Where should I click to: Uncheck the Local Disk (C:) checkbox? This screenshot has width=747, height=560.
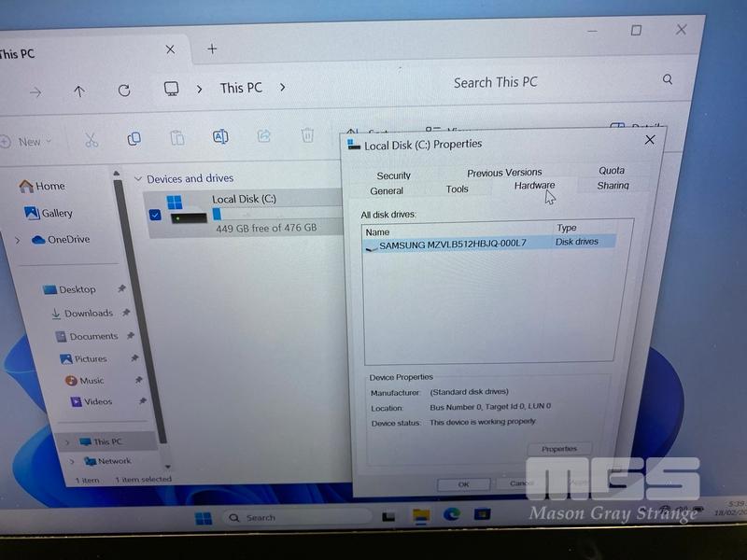155,216
